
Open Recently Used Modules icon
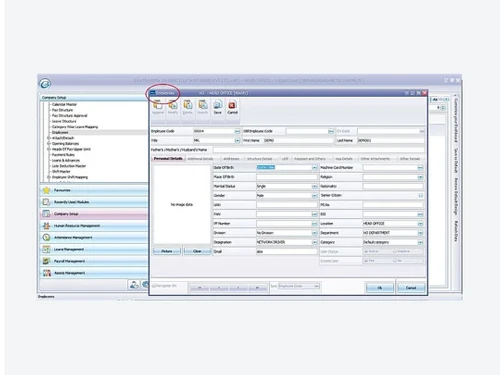(46, 202)
